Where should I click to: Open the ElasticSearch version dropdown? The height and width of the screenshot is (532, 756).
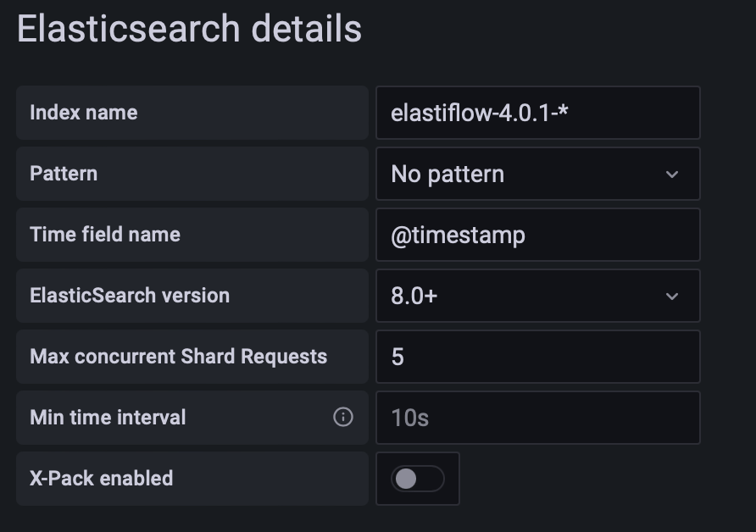click(537, 296)
